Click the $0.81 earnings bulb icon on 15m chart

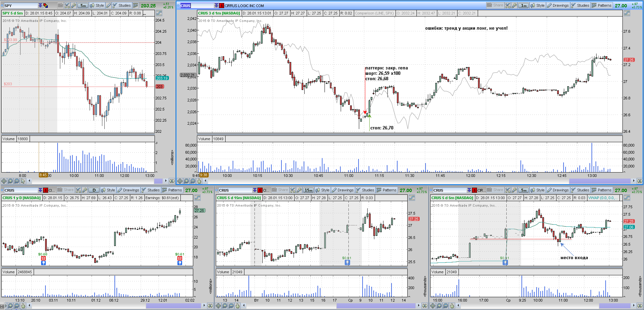[x=347, y=262]
